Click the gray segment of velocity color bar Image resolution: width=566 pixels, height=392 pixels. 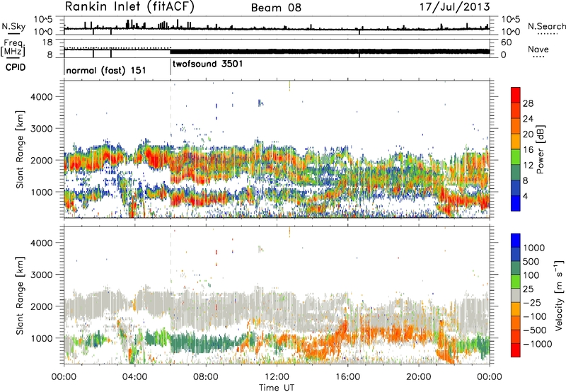(516, 295)
